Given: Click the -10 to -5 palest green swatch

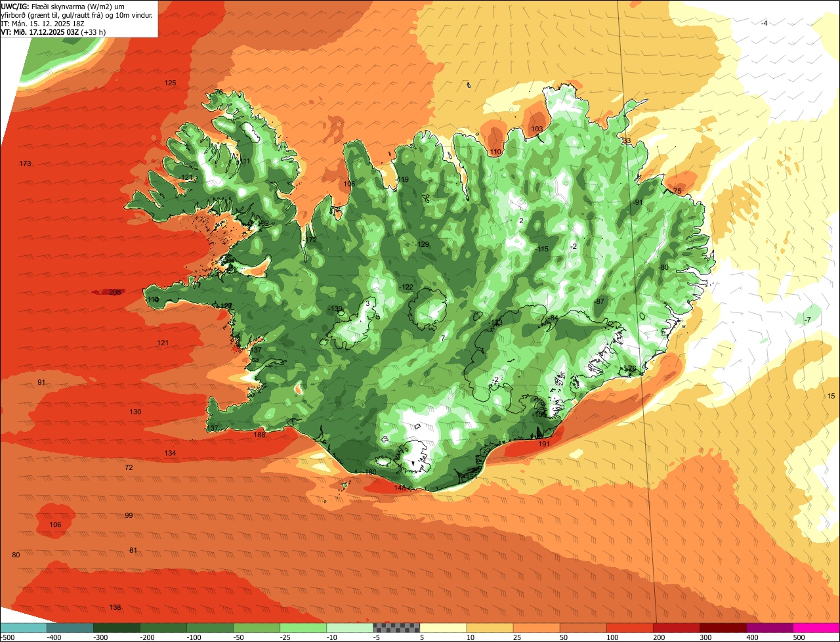Looking at the screenshot, I should click(x=350, y=628).
